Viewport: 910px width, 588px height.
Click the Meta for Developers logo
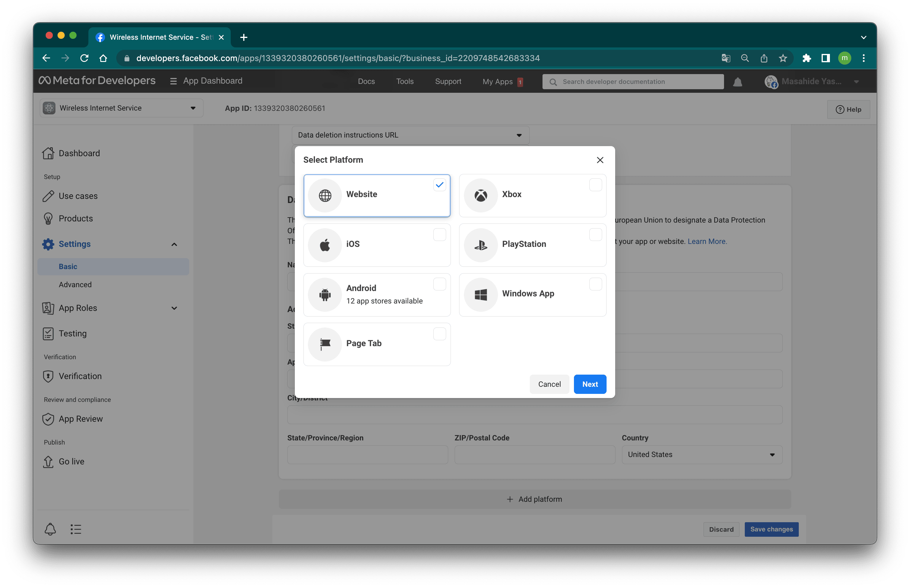[x=97, y=81]
